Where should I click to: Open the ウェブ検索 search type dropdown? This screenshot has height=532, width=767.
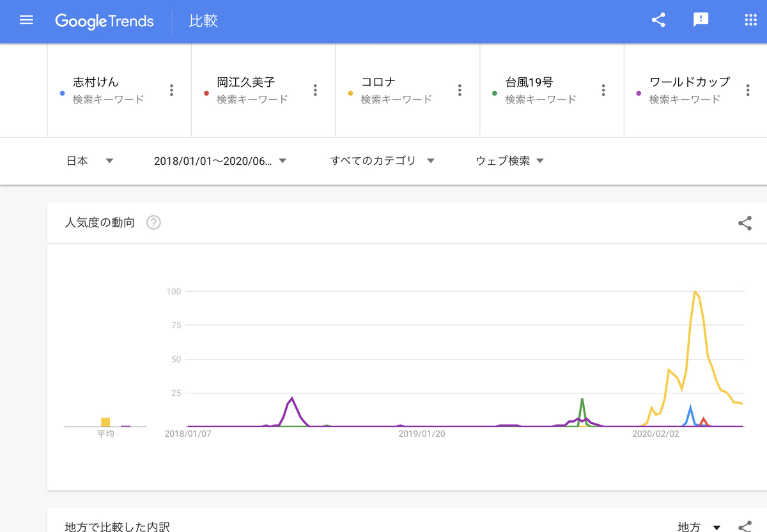click(510, 161)
